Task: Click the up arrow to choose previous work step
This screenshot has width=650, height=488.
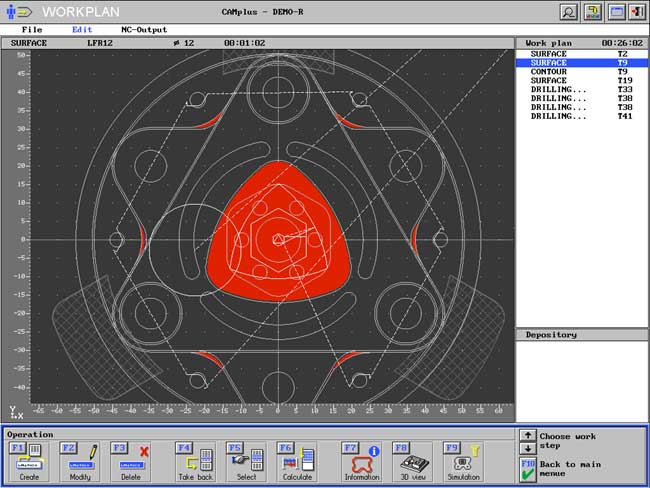Action: [528, 435]
